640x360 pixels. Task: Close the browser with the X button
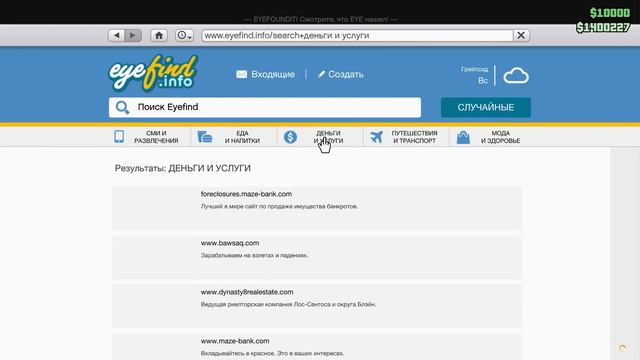click(521, 36)
